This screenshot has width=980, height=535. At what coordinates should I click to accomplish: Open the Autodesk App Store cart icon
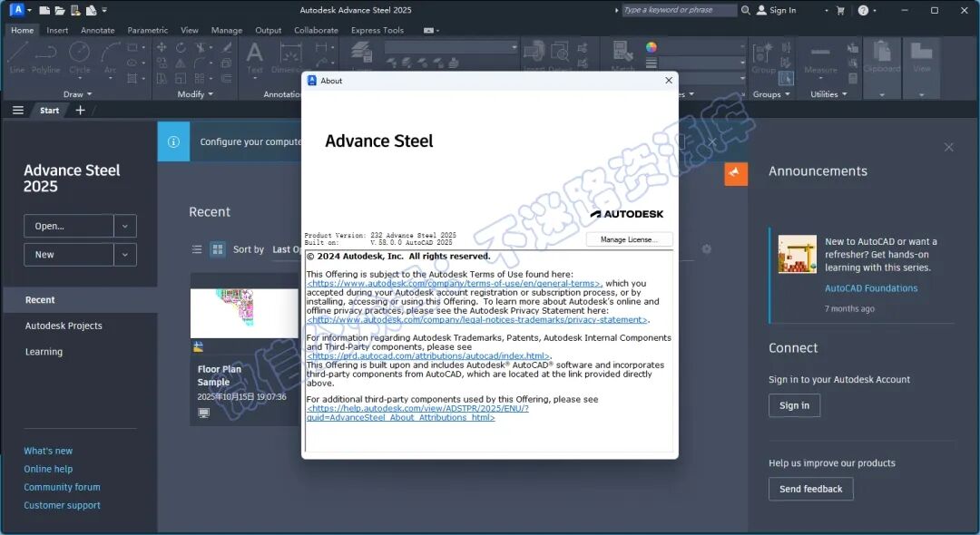coord(840,10)
